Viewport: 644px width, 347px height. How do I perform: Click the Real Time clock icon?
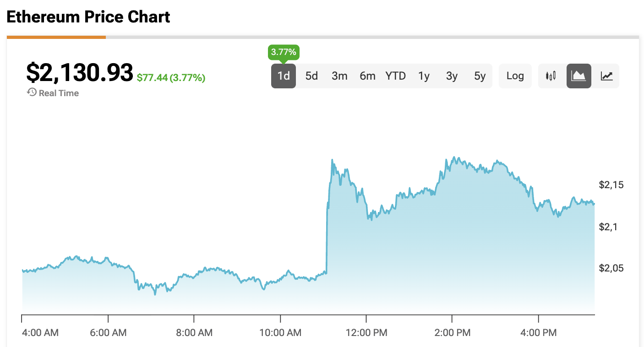click(32, 92)
